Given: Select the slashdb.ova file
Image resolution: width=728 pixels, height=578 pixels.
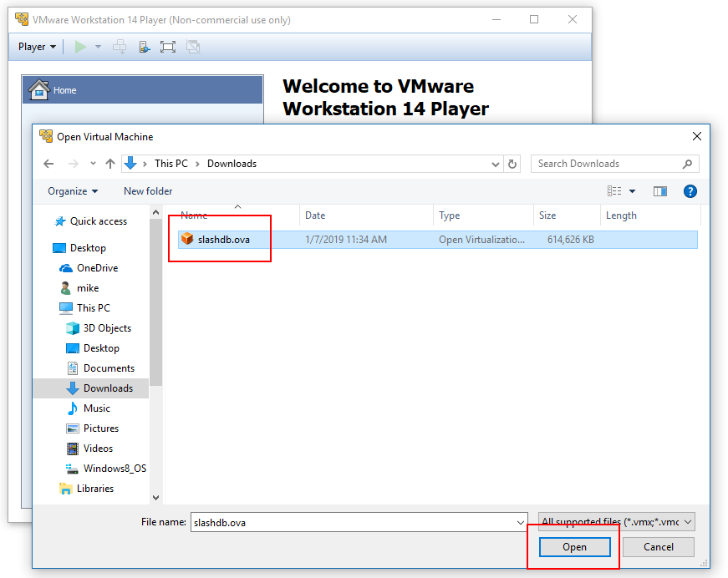Looking at the screenshot, I should (223, 239).
